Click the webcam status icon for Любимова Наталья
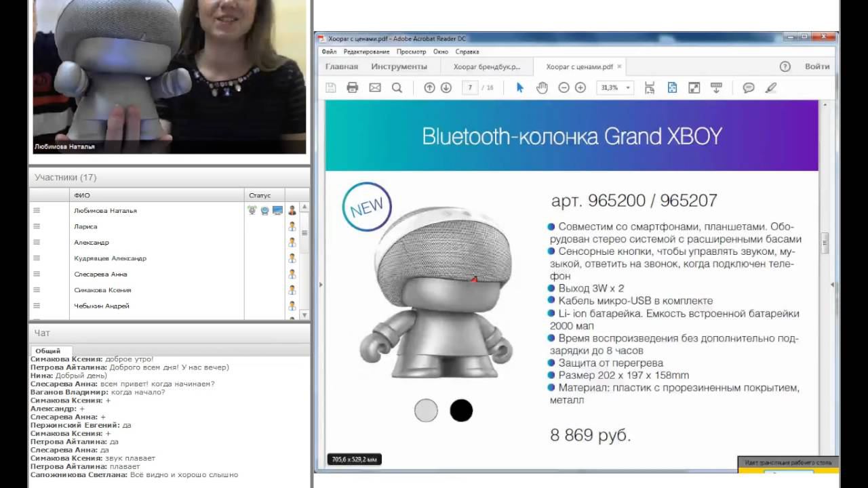 click(264, 211)
